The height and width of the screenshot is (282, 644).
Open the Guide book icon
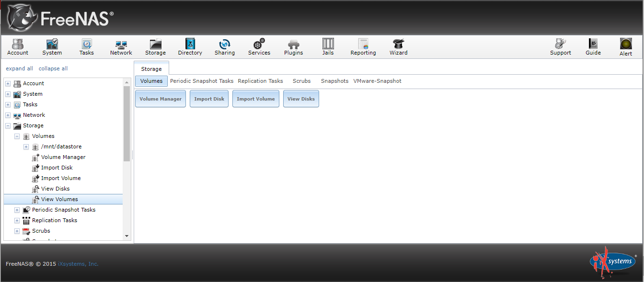[x=593, y=44]
